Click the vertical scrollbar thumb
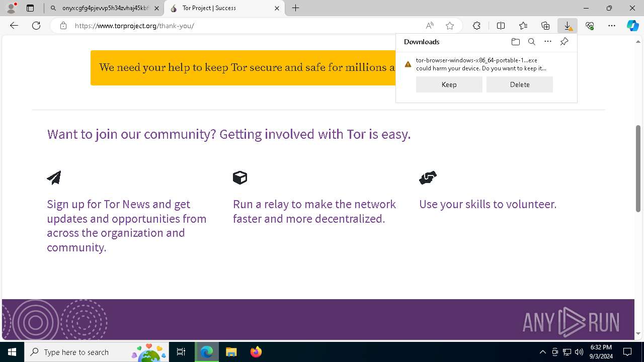The height and width of the screenshot is (362, 644). point(638,168)
